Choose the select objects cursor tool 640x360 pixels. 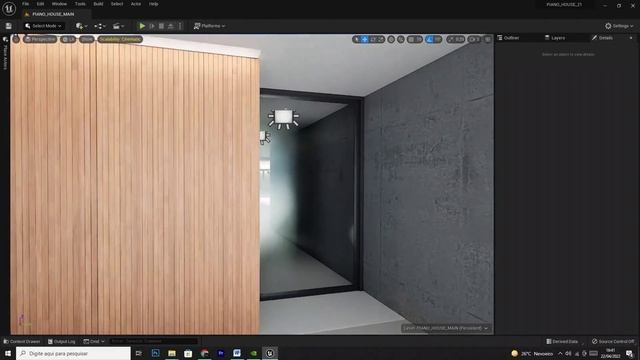click(x=356, y=39)
